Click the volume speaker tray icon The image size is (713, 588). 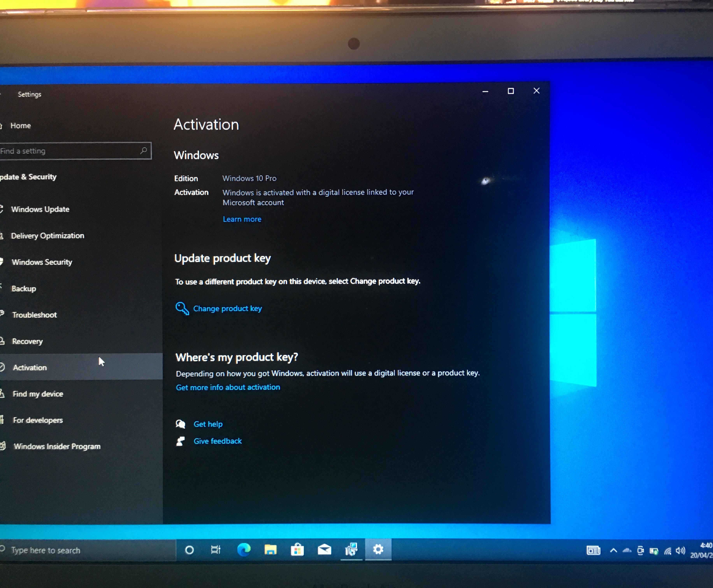[x=681, y=551]
